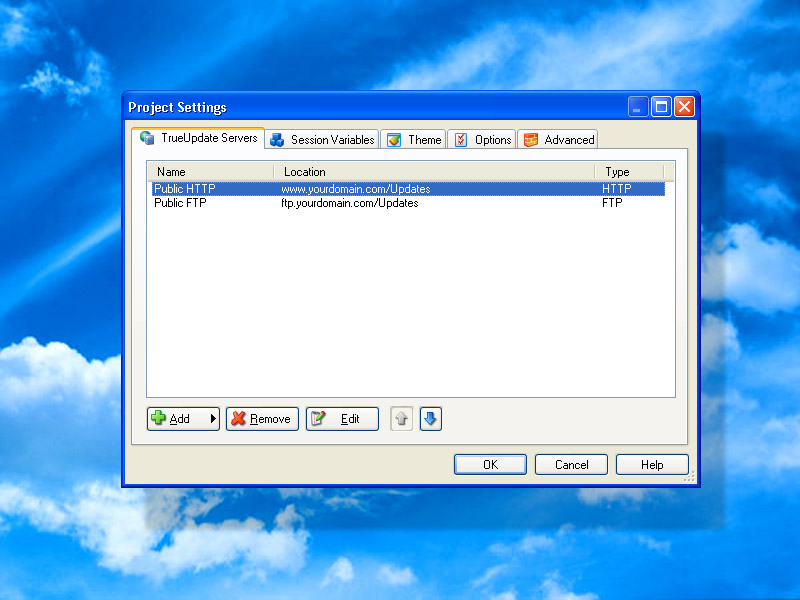Screen dimensions: 800x600
Task: Sort list by Type column header
Action: click(x=630, y=172)
